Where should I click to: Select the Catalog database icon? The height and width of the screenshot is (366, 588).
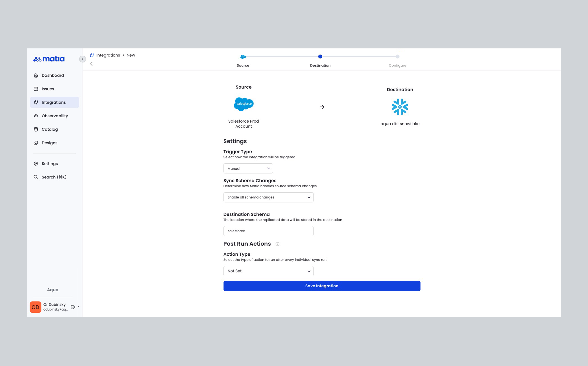(x=36, y=129)
